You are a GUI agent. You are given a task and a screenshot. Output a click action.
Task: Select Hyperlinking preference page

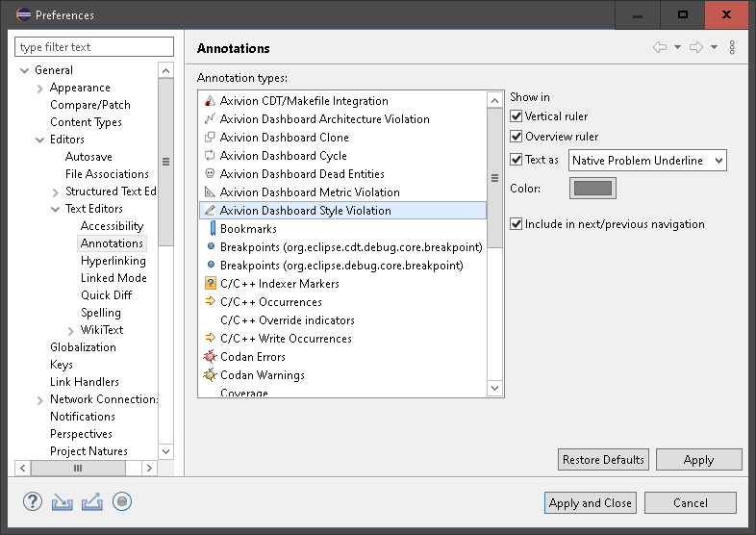pyautogui.click(x=113, y=261)
